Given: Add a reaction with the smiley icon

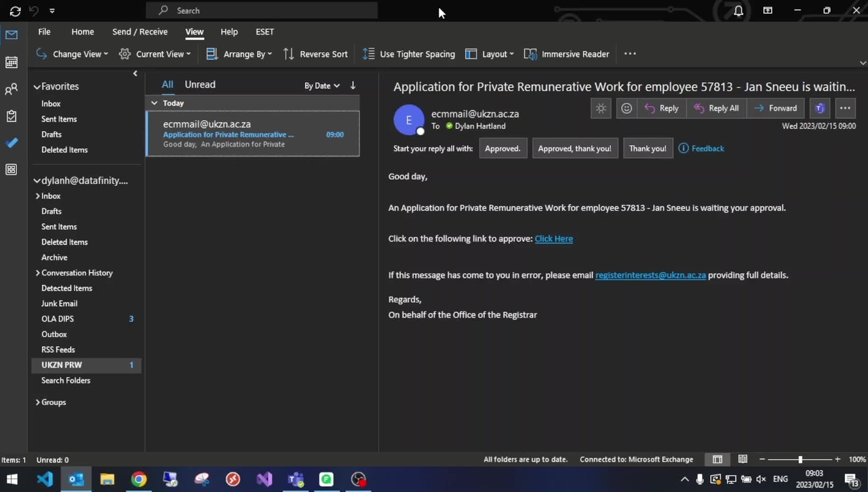Looking at the screenshot, I should click(627, 108).
